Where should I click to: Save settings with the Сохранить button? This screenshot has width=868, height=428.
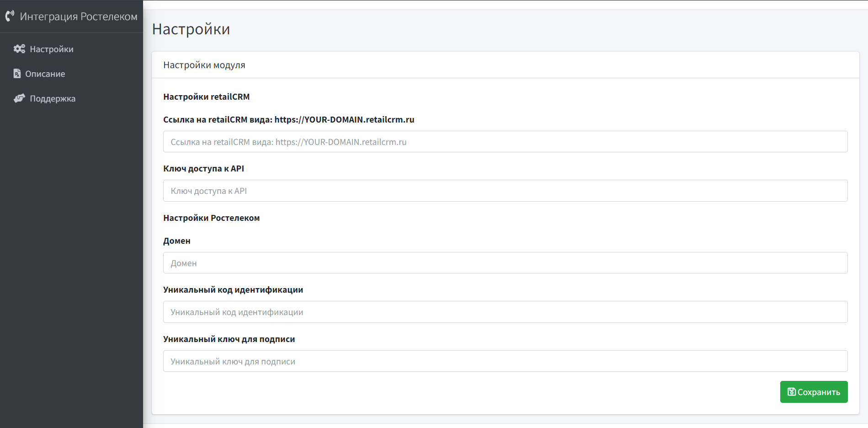coord(814,392)
